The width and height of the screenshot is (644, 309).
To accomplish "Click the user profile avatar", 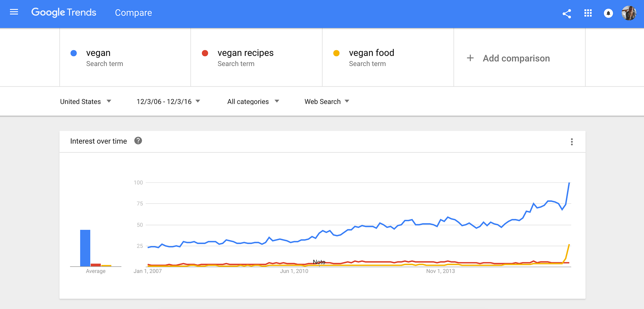I will (629, 13).
